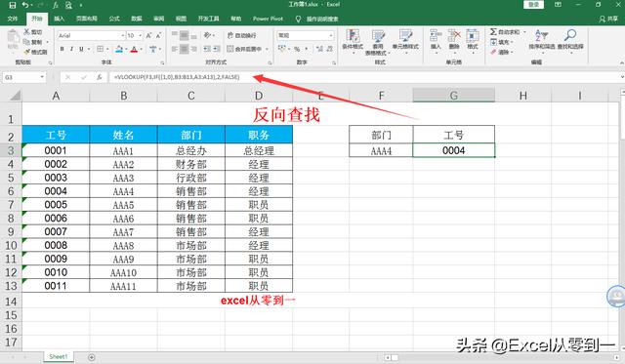Toggle bold formatting B
This screenshot has height=364, width=625.
[x=62, y=49]
